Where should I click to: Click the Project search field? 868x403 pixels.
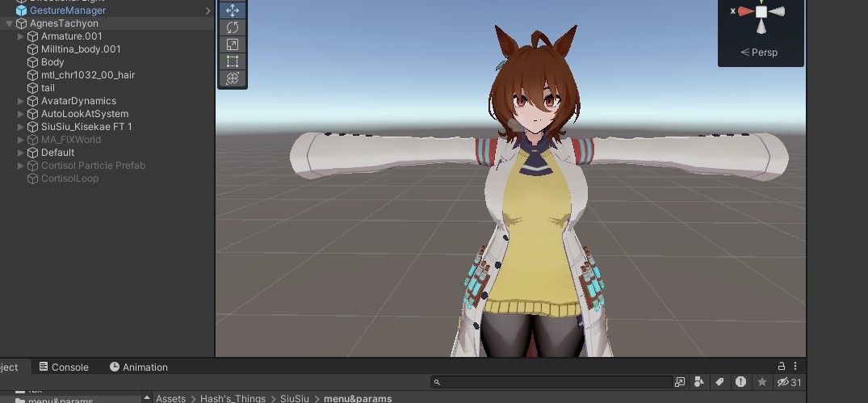point(551,382)
